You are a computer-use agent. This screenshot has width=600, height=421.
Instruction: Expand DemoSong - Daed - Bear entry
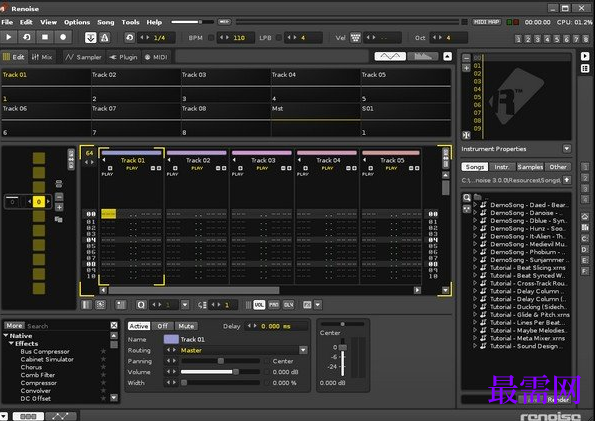tap(475, 205)
